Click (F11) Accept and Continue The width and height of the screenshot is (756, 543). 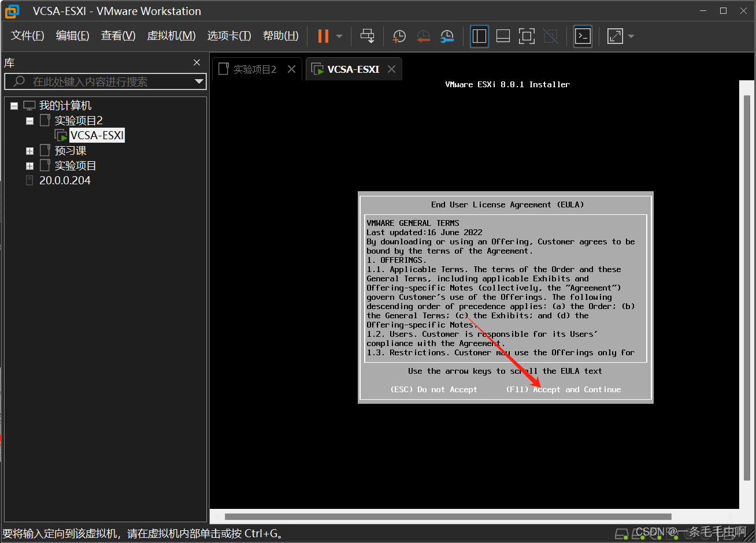point(564,390)
